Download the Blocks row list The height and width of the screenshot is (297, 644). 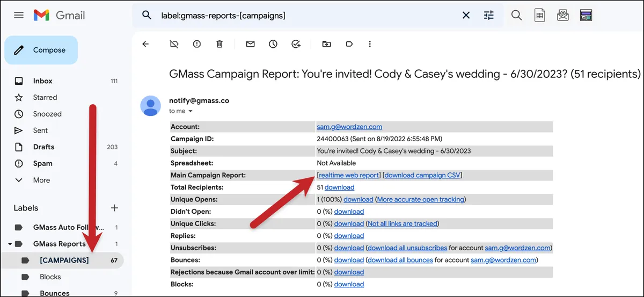pos(349,284)
